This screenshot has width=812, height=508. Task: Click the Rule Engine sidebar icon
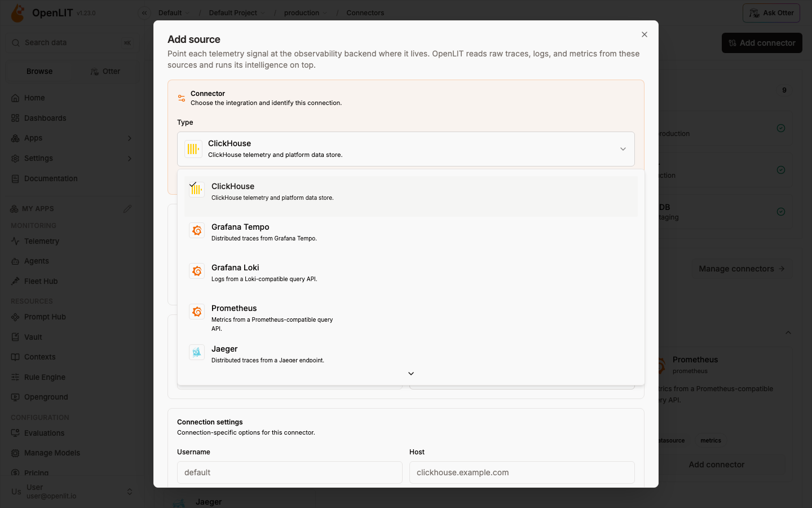(x=15, y=378)
